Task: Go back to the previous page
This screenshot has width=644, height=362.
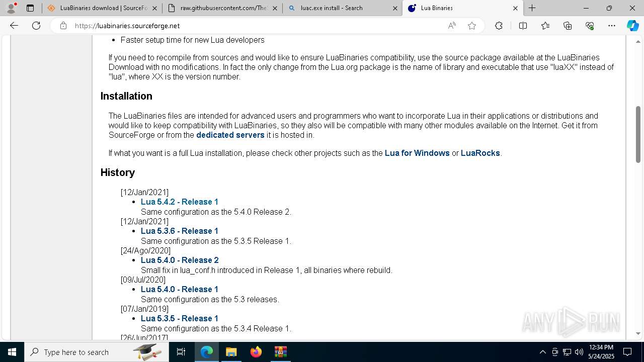Action: coord(14,26)
